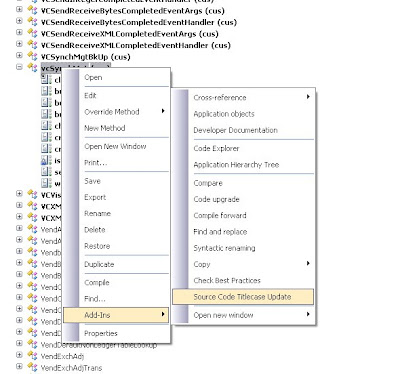Select Find... from the context menu
The width and height of the screenshot is (400, 374).
pos(116,299)
